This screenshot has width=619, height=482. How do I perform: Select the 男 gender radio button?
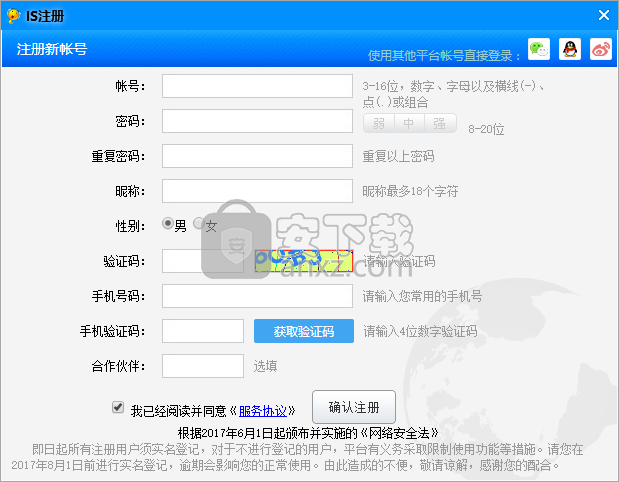click(x=168, y=224)
